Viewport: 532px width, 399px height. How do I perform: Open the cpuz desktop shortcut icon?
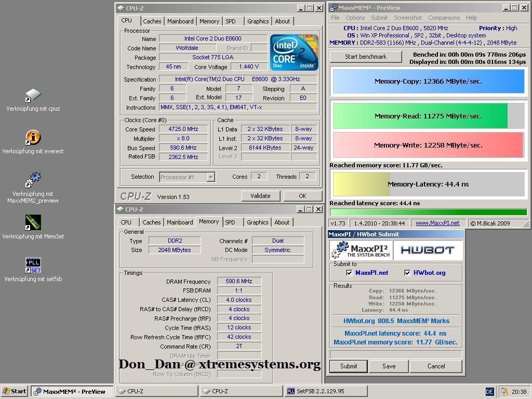(33, 96)
